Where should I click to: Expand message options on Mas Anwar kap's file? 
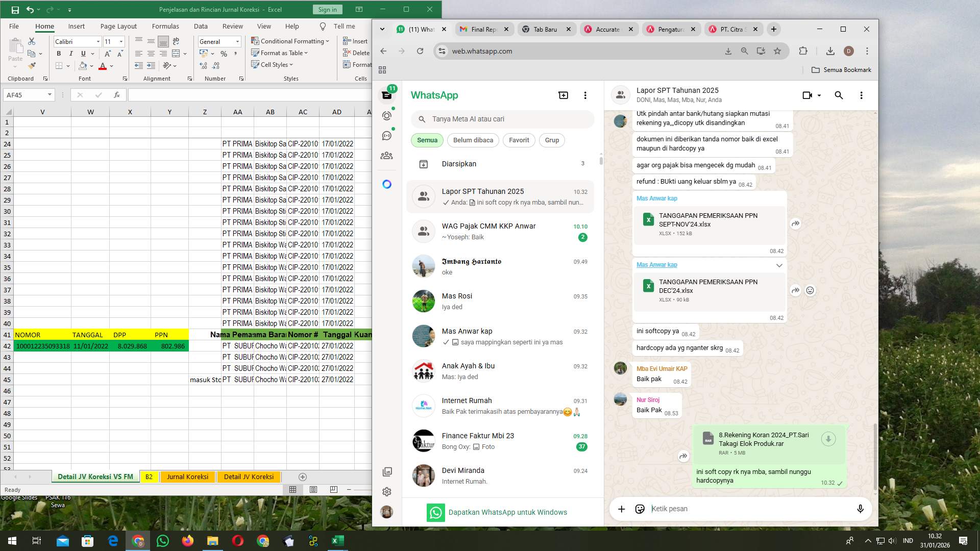point(779,265)
